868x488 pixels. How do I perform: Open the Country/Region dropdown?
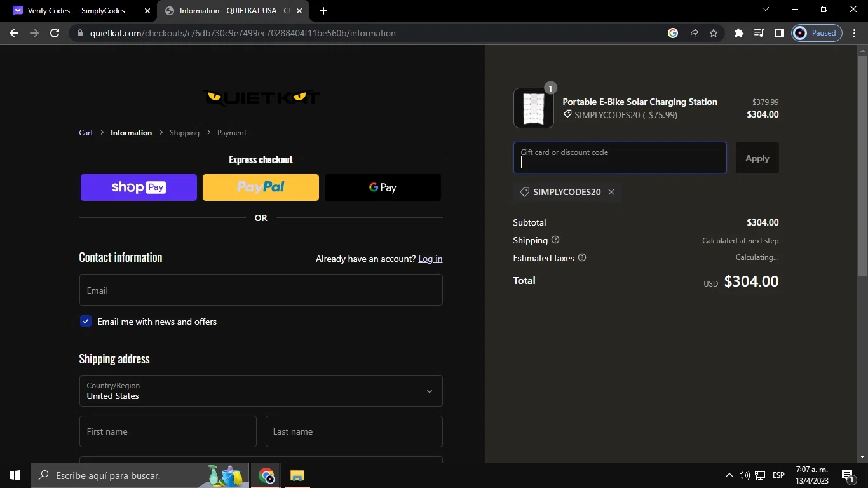tap(261, 391)
